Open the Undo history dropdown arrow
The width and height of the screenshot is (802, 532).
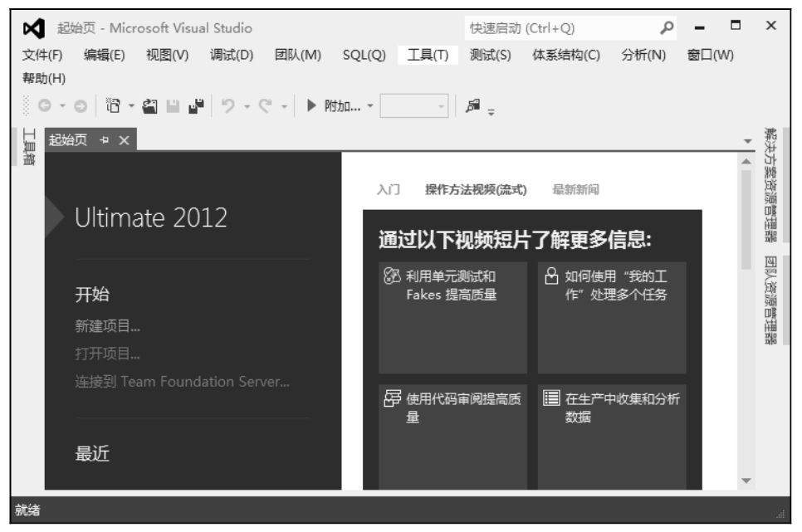(x=247, y=106)
